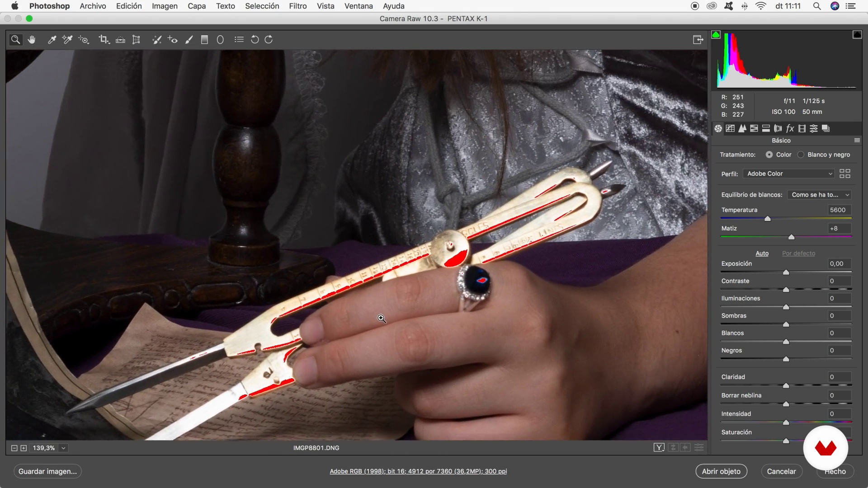Viewport: 868px width, 488px height.
Task: Click the Cancelar button
Action: tap(781, 471)
